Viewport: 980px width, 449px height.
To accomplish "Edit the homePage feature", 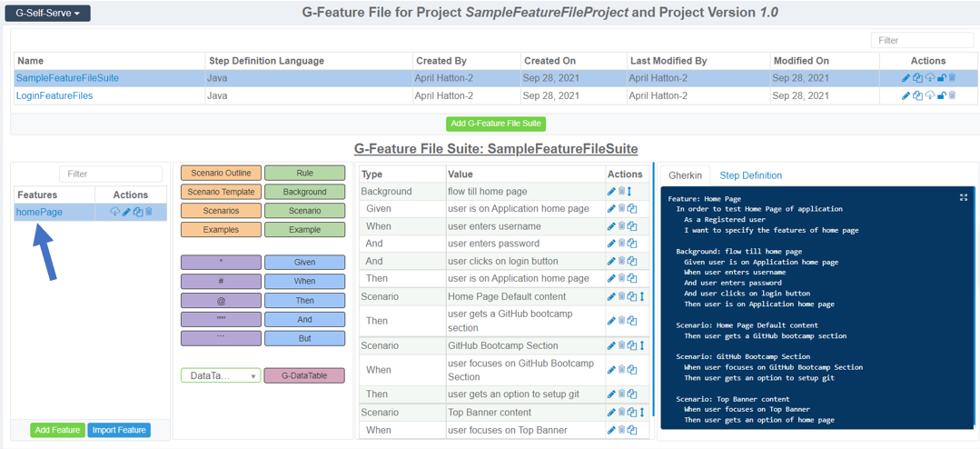I will (126, 212).
